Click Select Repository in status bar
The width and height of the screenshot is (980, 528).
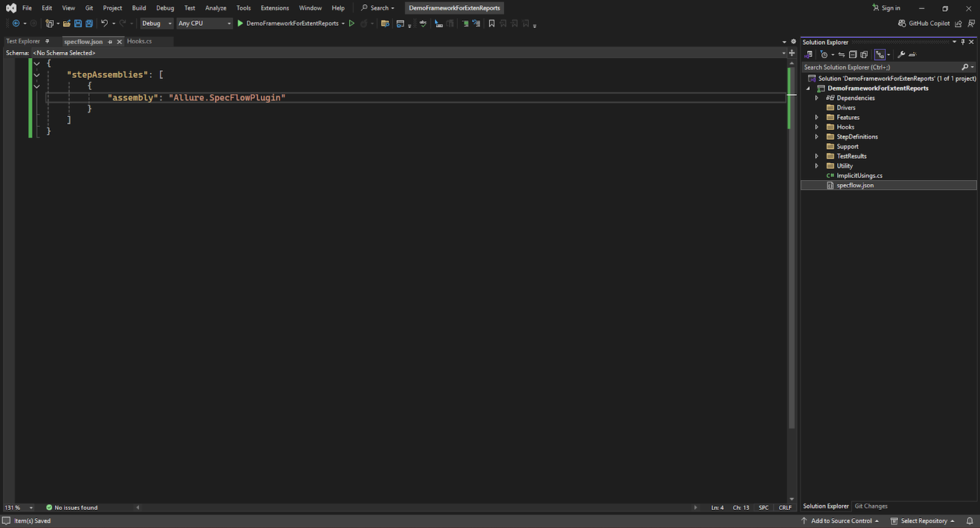[923, 520]
